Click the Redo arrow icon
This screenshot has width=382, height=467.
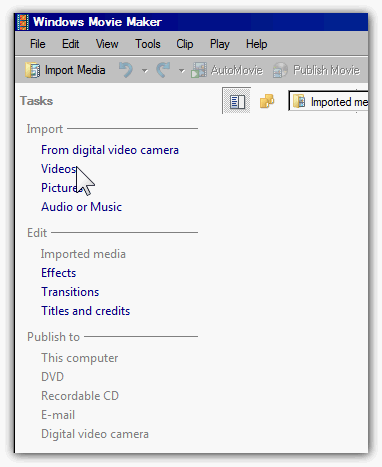[163, 70]
